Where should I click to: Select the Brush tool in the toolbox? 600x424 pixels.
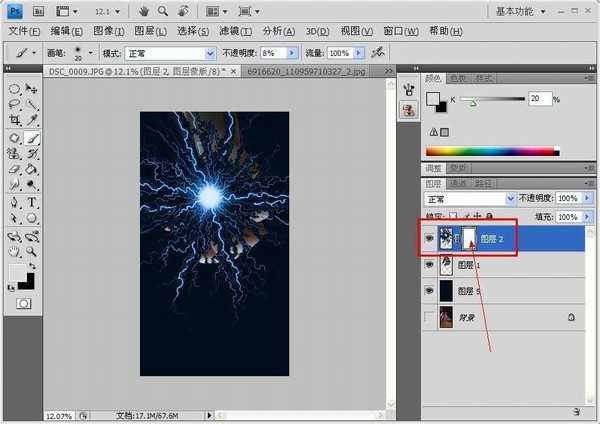point(32,137)
